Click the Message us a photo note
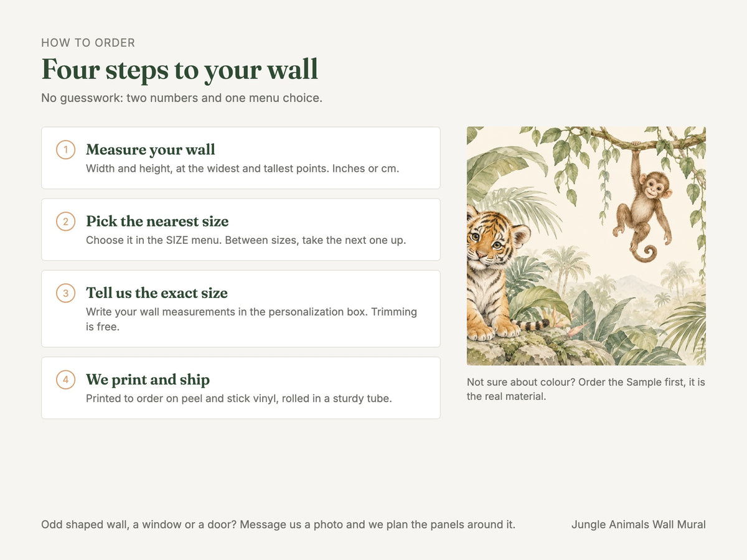Screen dimensions: 747x560 tap(278, 525)
